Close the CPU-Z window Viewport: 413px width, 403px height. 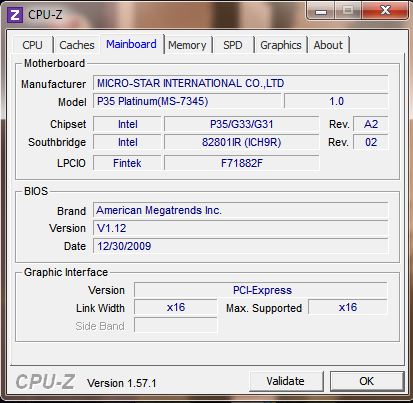point(386,11)
